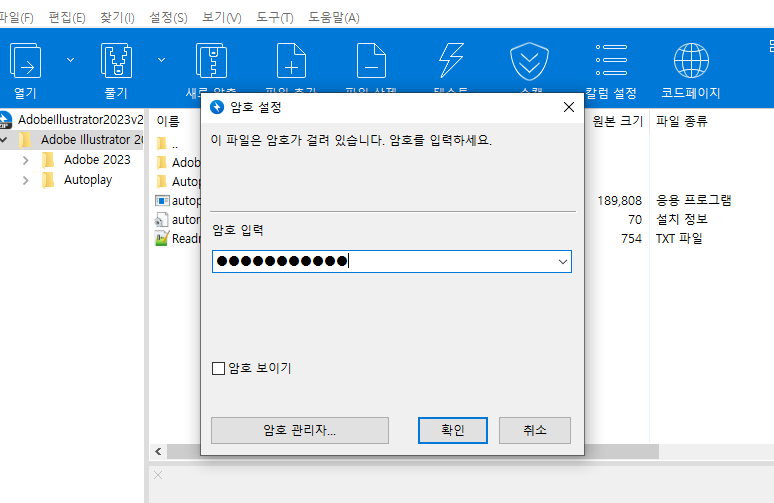Click the Bandizip logo in dialog title
The image size is (774, 503).
[217, 107]
